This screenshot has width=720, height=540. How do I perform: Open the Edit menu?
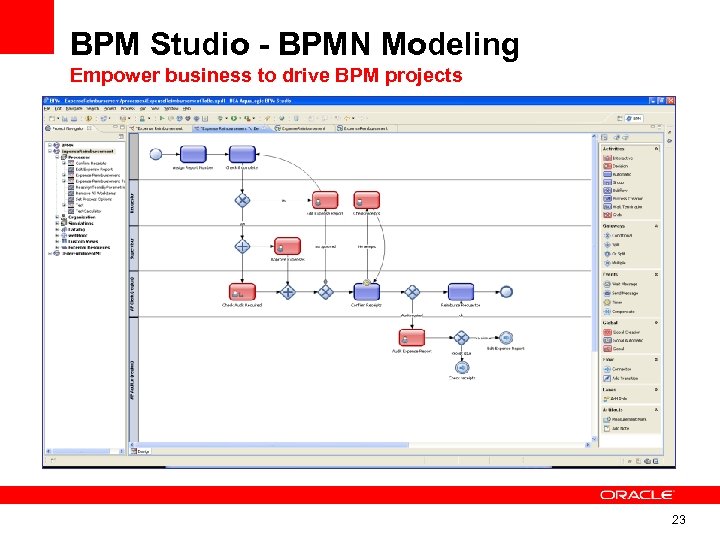[58, 109]
